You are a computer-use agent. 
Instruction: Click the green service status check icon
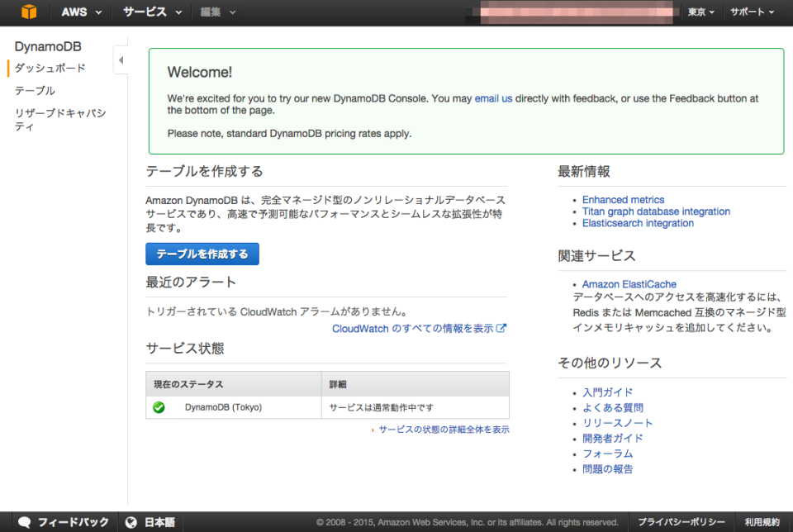pyautogui.click(x=159, y=406)
